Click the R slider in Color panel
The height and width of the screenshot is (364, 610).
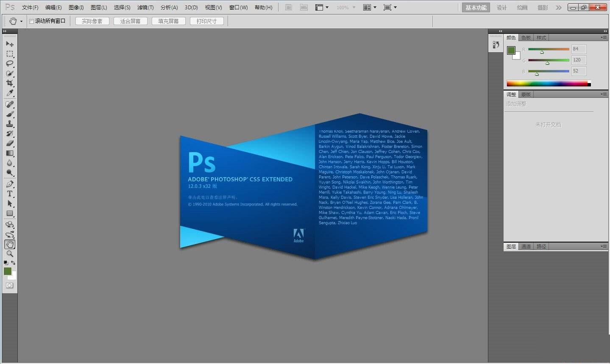click(x=549, y=50)
